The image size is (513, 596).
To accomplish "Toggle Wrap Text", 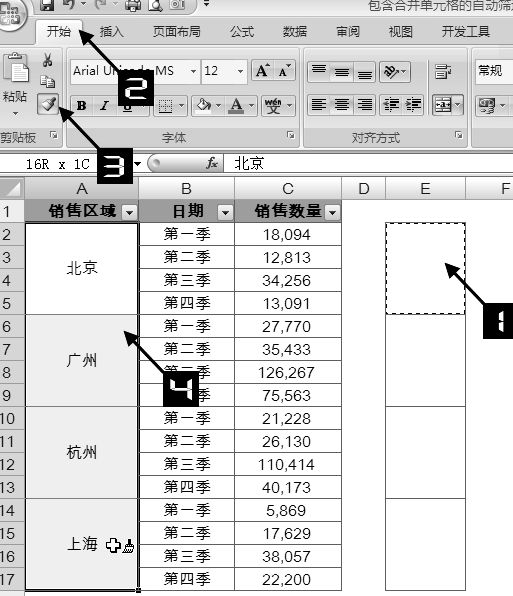I will click(443, 71).
